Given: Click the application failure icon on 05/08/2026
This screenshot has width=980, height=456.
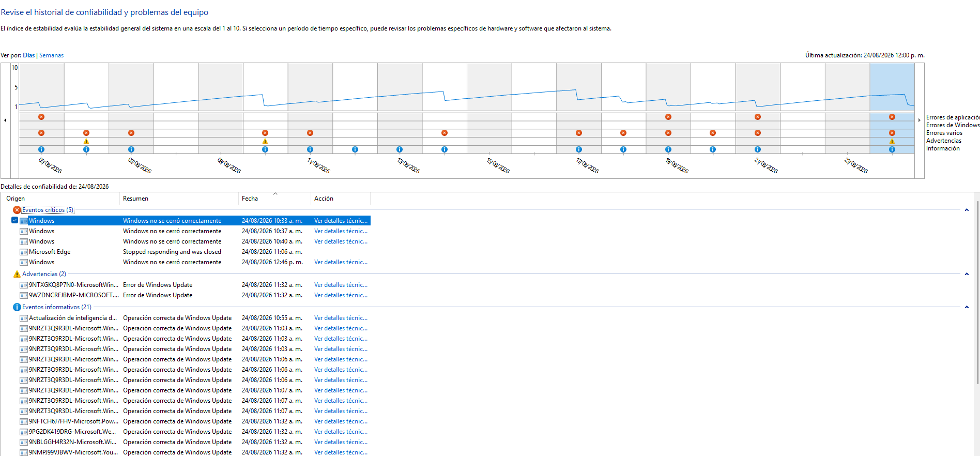Looking at the screenshot, I should tap(41, 117).
